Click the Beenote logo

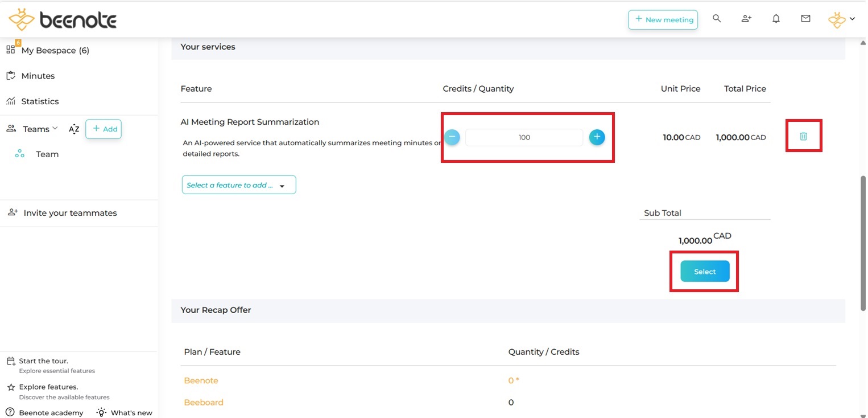(63, 20)
